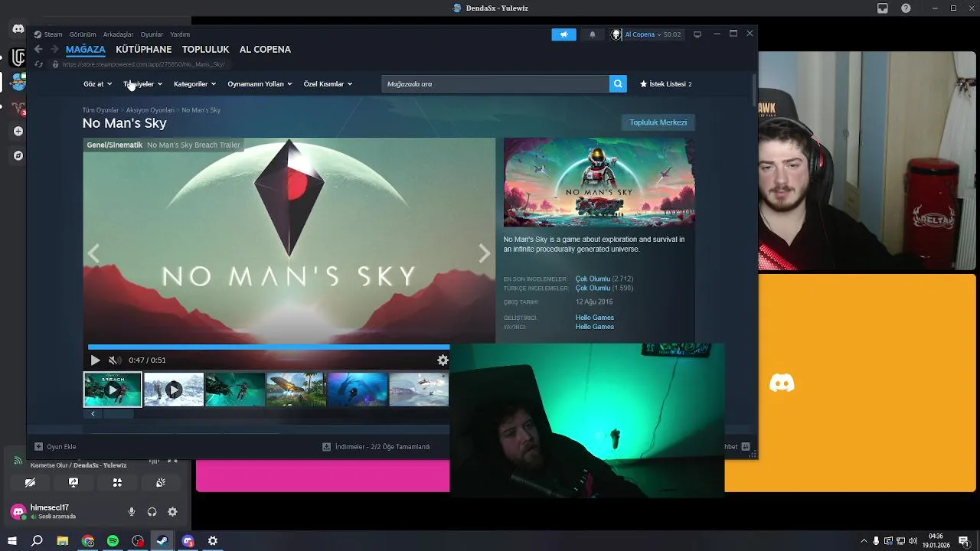980x551 pixels.
Task: Open the Aksiyon Oyunları breadcrumb
Action: (x=150, y=110)
